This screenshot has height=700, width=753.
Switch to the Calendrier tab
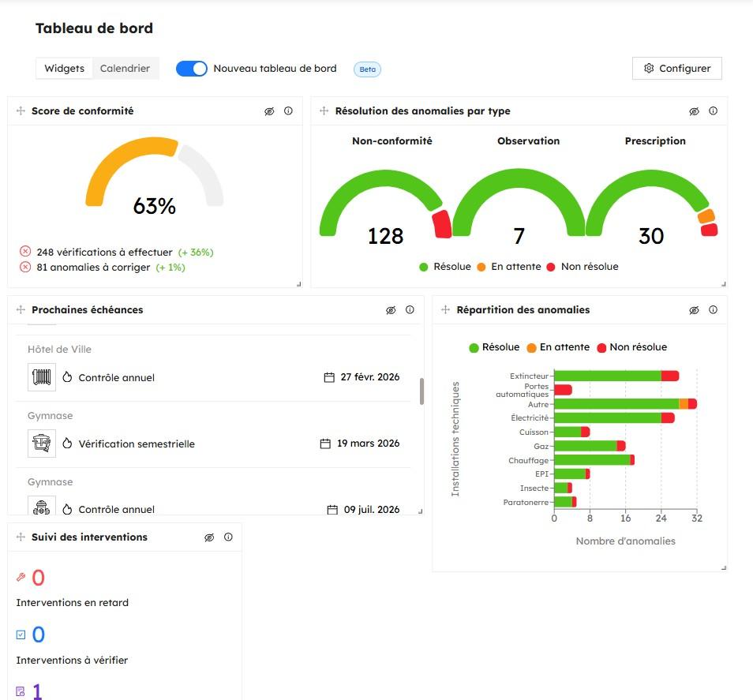[x=125, y=68]
